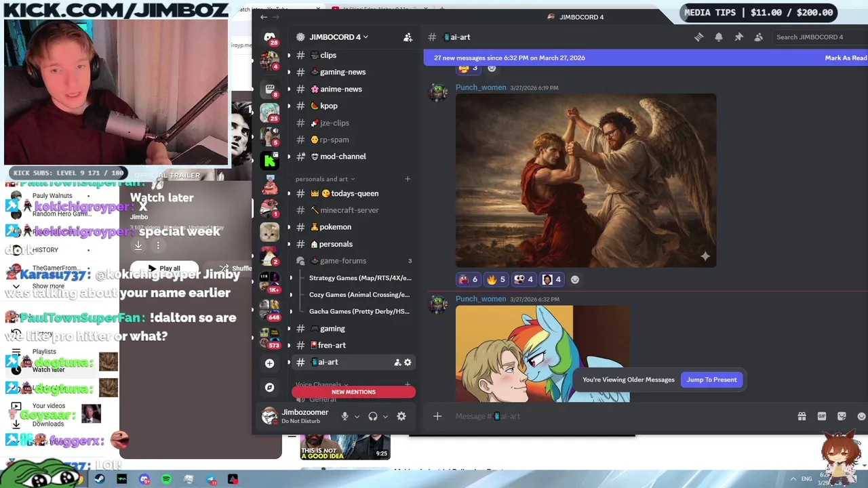Toggle the member list icon

pos(759,37)
